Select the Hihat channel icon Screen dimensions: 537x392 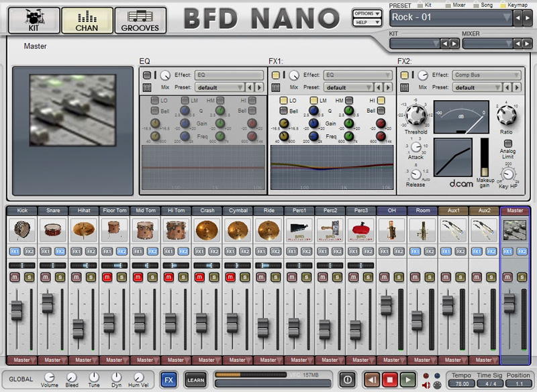[84, 230]
